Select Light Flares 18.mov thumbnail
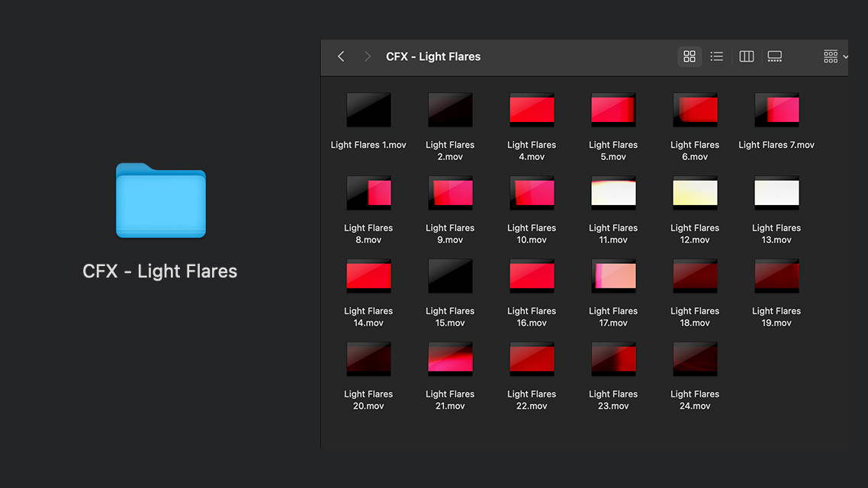This screenshot has height=488, width=868. (x=695, y=276)
